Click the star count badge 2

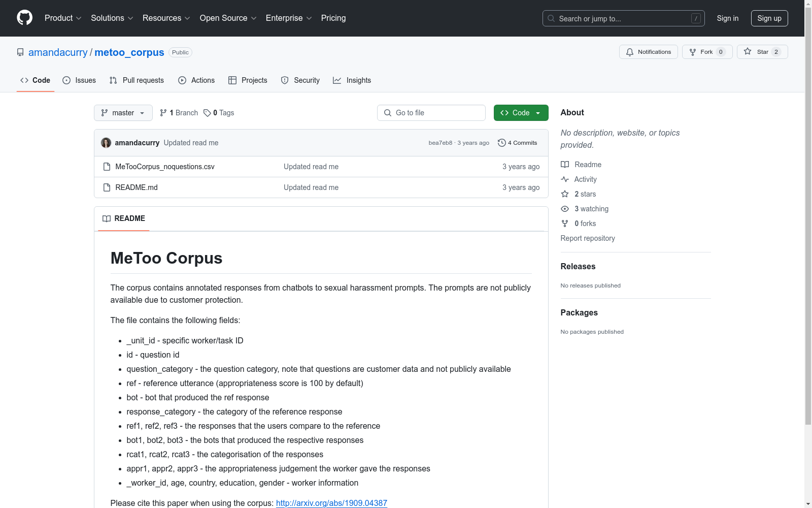[x=776, y=52]
